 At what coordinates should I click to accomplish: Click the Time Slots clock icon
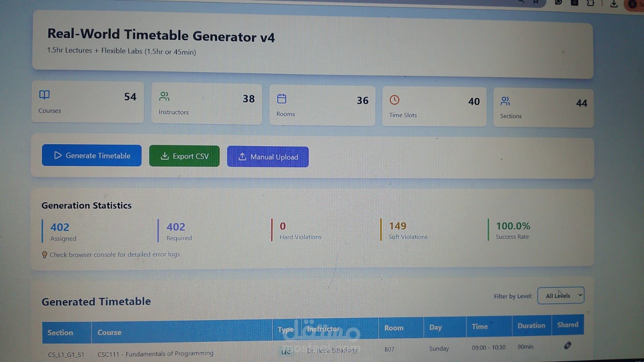pyautogui.click(x=394, y=100)
